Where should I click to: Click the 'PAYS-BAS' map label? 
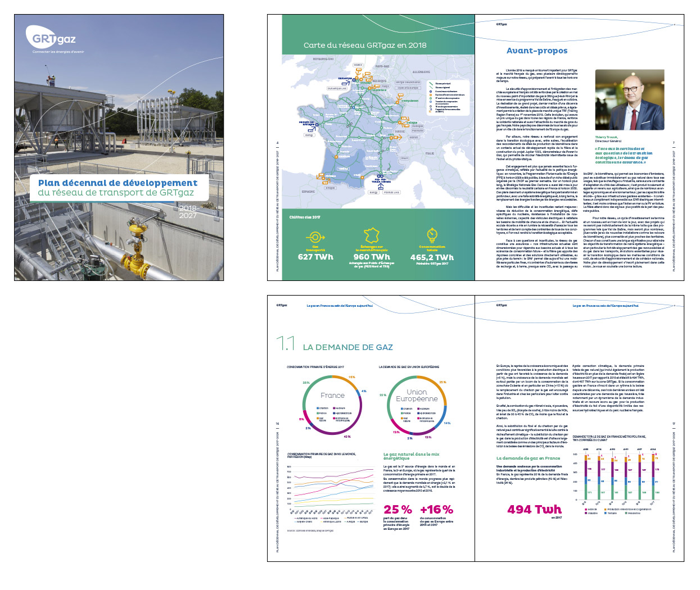[382, 66]
